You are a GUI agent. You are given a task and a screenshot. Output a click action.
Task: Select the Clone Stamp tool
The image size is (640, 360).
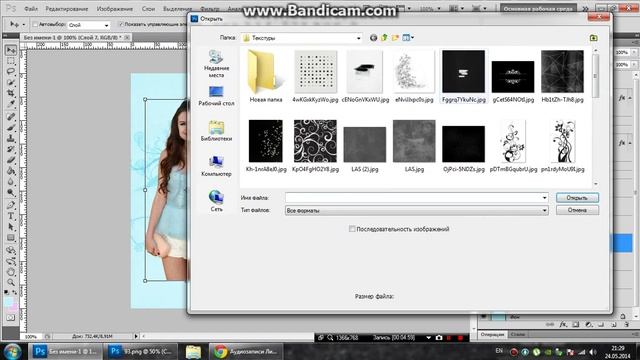[11, 139]
